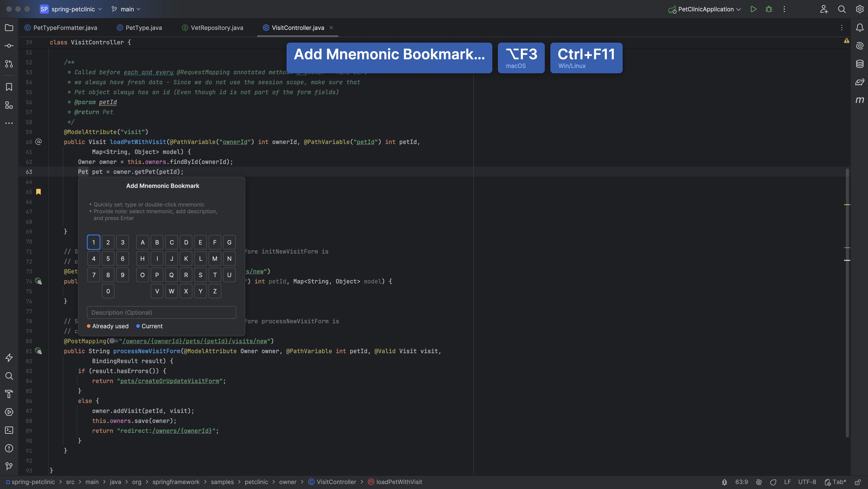Image resolution: width=868 pixels, height=489 pixels.
Task: Toggle off the bookmark on line 65
Action: pos(38,192)
